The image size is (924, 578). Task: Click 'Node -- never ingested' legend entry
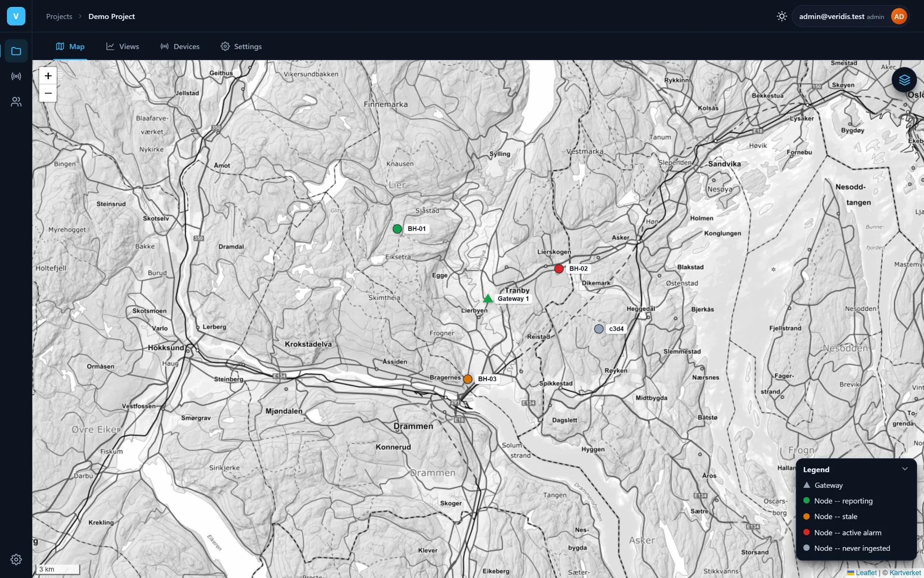(x=846, y=548)
